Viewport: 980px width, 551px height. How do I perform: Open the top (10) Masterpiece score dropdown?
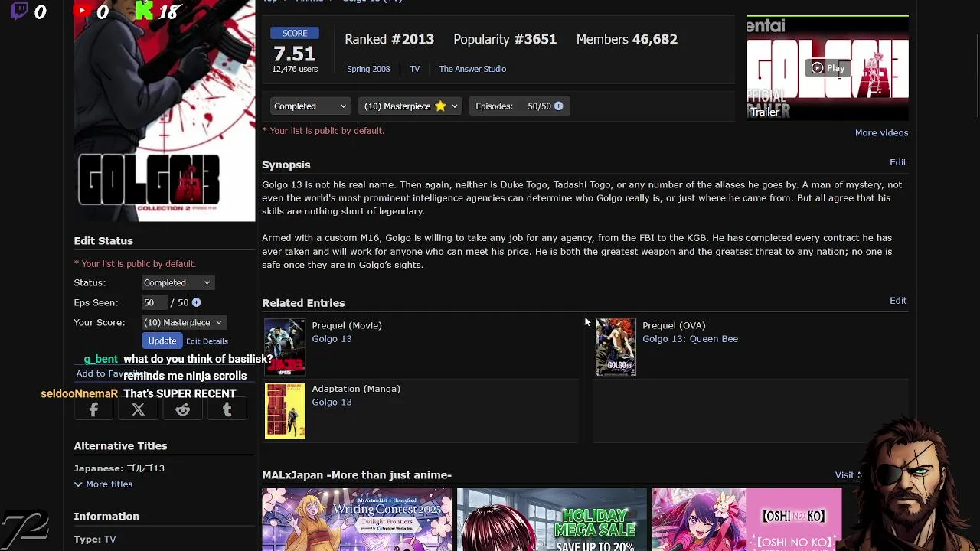click(x=410, y=106)
